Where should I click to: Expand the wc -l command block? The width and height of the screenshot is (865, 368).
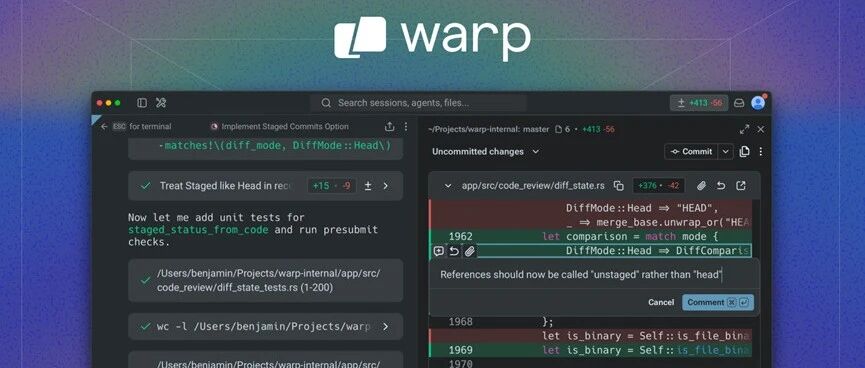(386, 327)
